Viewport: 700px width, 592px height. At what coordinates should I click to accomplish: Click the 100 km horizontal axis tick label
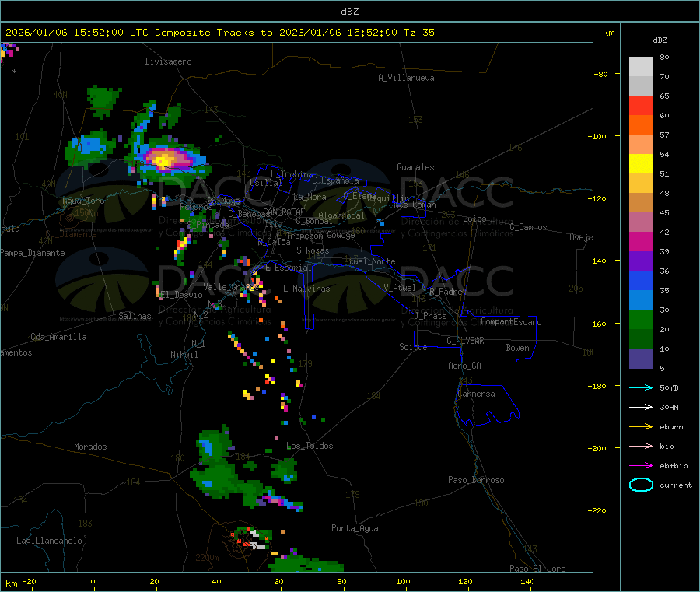pyautogui.click(x=403, y=581)
